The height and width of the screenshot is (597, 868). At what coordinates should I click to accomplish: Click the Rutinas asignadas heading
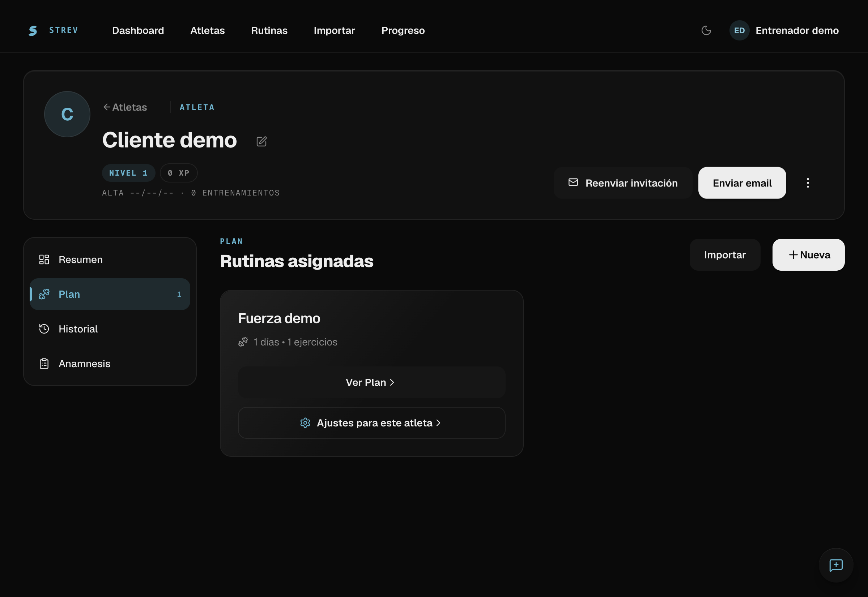pyautogui.click(x=297, y=261)
